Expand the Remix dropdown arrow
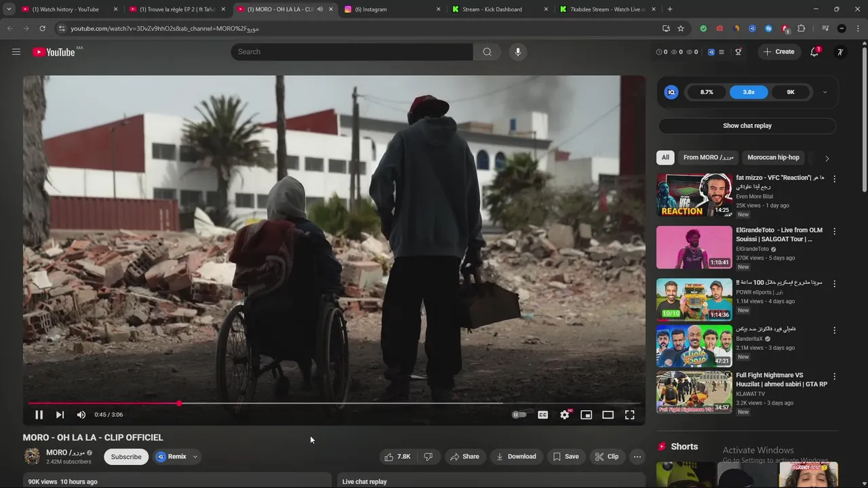The height and width of the screenshot is (488, 868). (x=195, y=457)
